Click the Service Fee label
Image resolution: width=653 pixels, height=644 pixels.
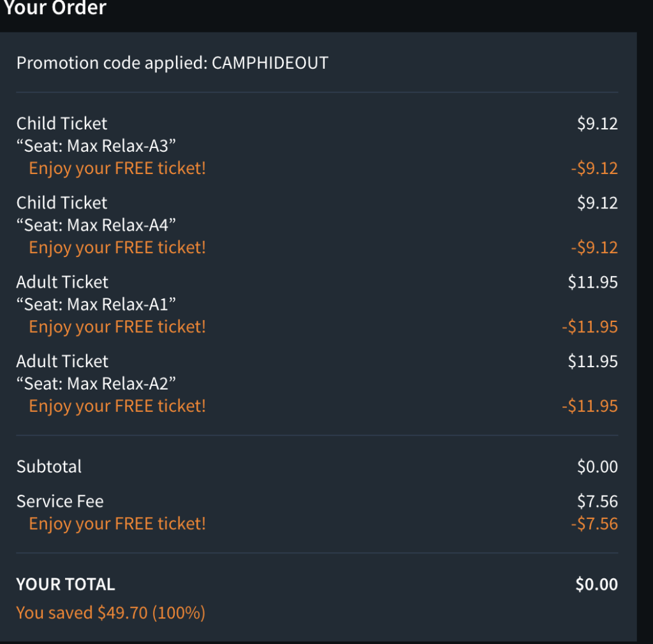(x=60, y=501)
